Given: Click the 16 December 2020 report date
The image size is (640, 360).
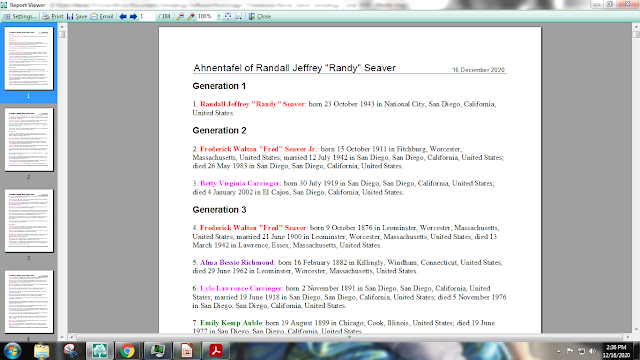Looking at the screenshot, I should point(478,70).
